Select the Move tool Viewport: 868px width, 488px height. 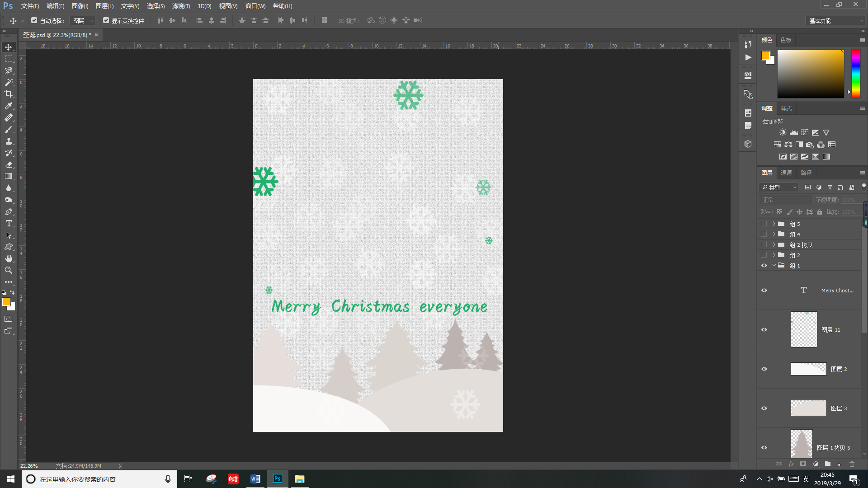click(9, 47)
